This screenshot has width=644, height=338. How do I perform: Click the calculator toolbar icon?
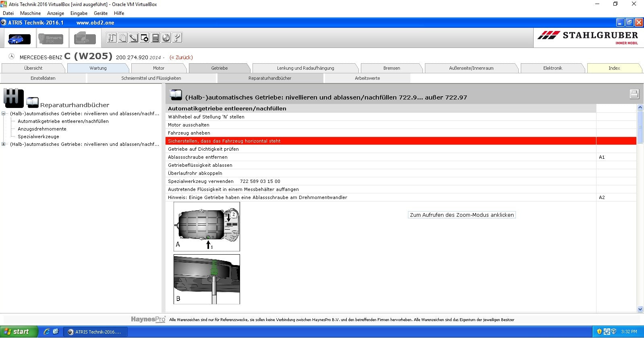tap(155, 38)
